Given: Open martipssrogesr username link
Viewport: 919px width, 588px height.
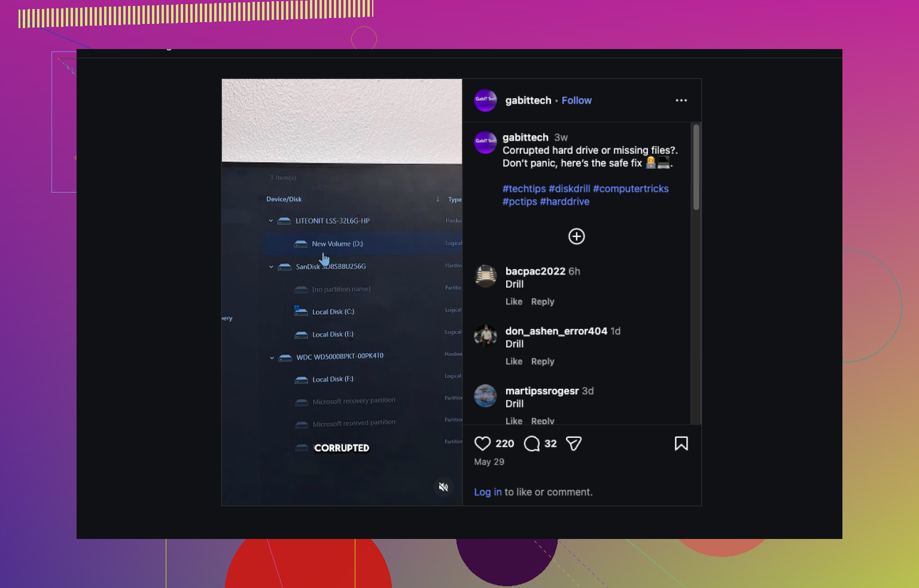Looking at the screenshot, I should (x=541, y=391).
